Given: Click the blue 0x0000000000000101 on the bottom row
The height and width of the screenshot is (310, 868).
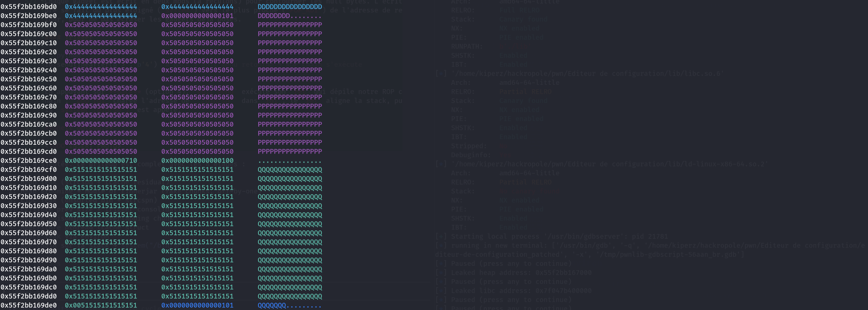Looking at the screenshot, I should 197,306.
